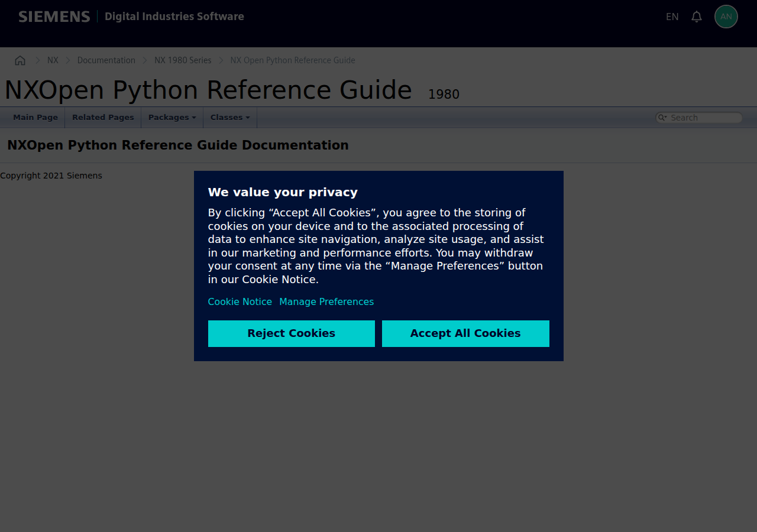
Task: Go to the Main Page tab
Action: 35,118
